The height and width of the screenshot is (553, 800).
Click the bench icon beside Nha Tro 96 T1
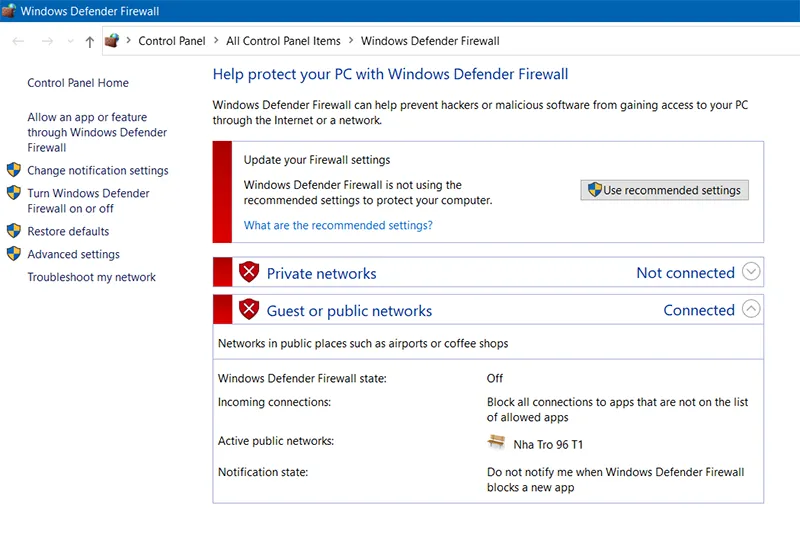[497, 443]
